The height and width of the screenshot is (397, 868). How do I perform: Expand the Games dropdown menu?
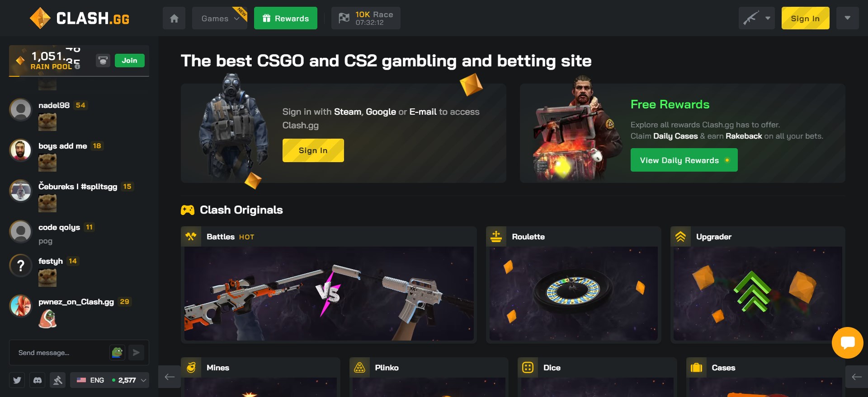click(x=220, y=19)
